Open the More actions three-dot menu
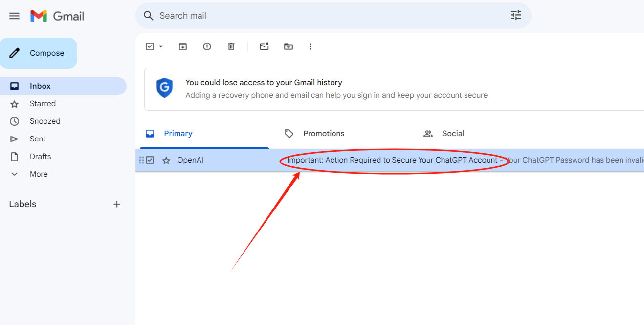Image resolution: width=644 pixels, height=325 pixels. click(310, 46)
